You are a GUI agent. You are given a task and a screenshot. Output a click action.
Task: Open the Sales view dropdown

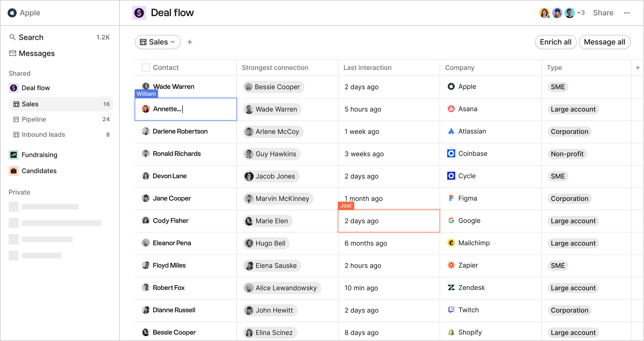click(x=157, y=42)
